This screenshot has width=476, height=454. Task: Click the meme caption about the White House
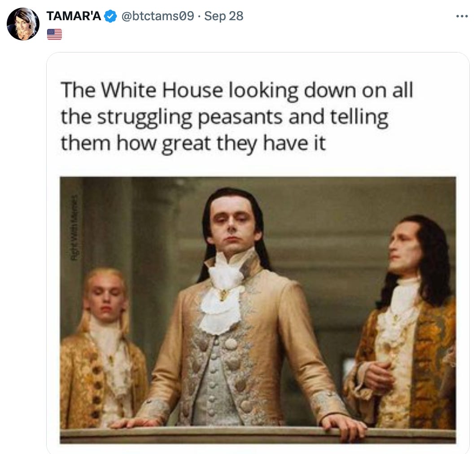237,117
